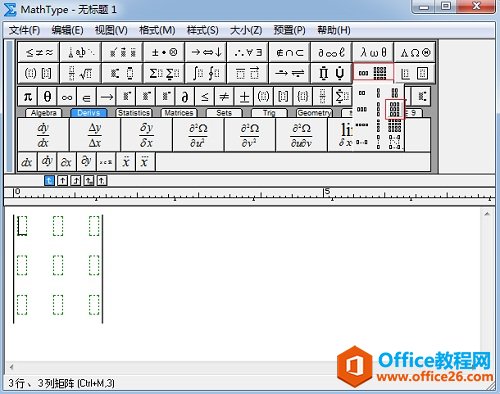
Task: Insert curly braces fence from small bar
Action: click(x=303, y=97)
